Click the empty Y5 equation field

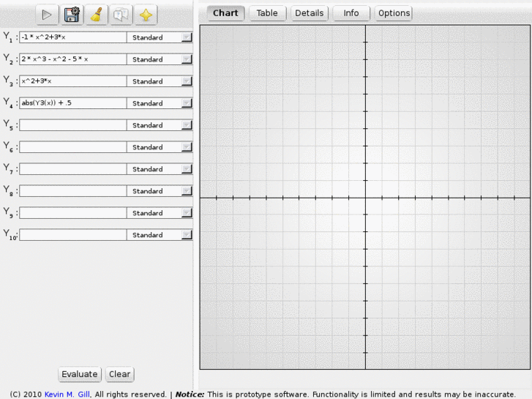pyautogui.click(x=73, y=125)
